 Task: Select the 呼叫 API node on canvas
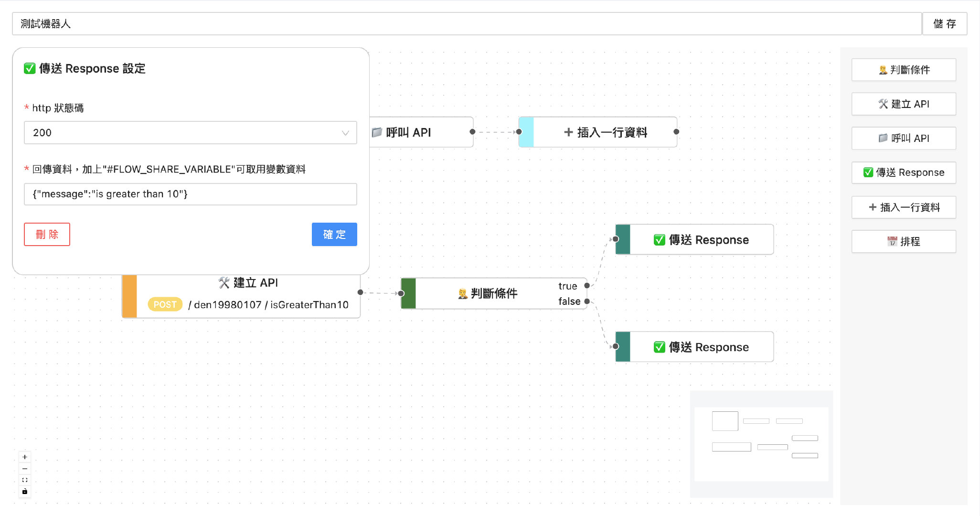point(421,132)
